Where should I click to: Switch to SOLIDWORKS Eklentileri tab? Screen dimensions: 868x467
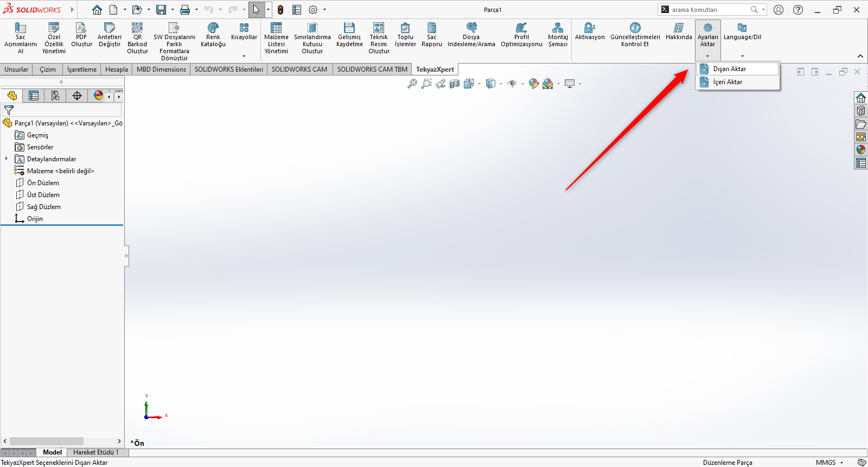pyautogui.click(x=229, y=70)
